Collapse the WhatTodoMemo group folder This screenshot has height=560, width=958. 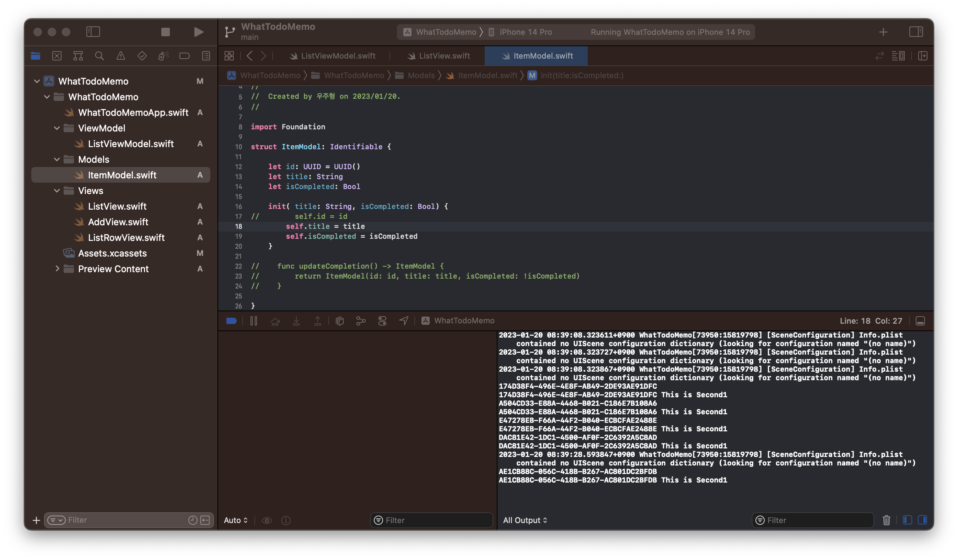(x=47, y=97)
